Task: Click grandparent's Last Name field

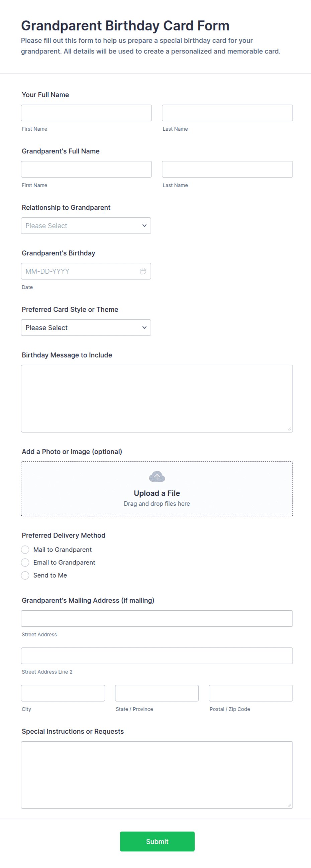Action: point(227,169)
